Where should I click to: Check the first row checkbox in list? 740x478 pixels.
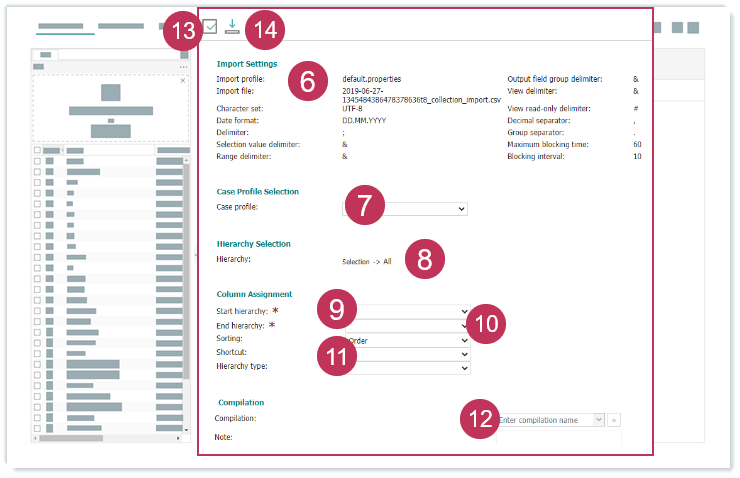click(38, 160)
